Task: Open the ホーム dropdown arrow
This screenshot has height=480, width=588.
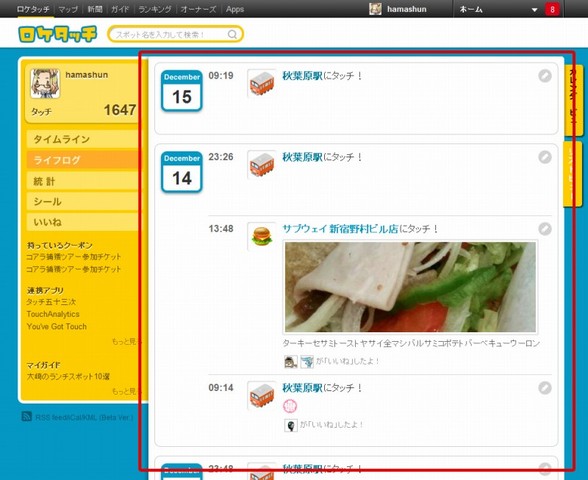Action: coord(534,10)
